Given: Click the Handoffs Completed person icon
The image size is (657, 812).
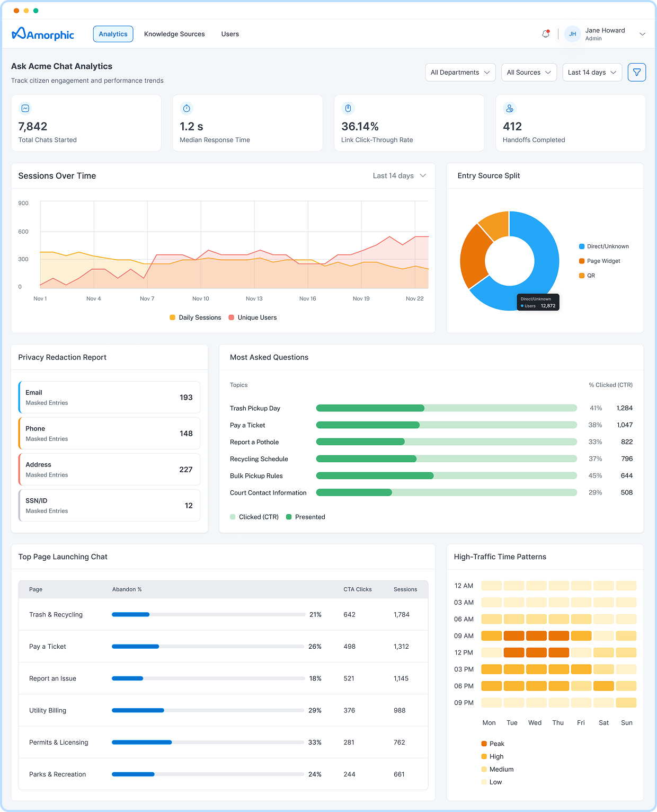Looking at the screenshot, I should click(509, 109).
